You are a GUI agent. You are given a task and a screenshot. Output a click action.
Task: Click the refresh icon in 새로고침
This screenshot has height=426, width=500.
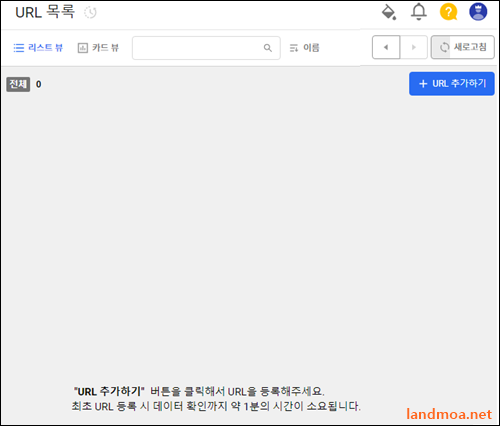click(x=444, y=47)
